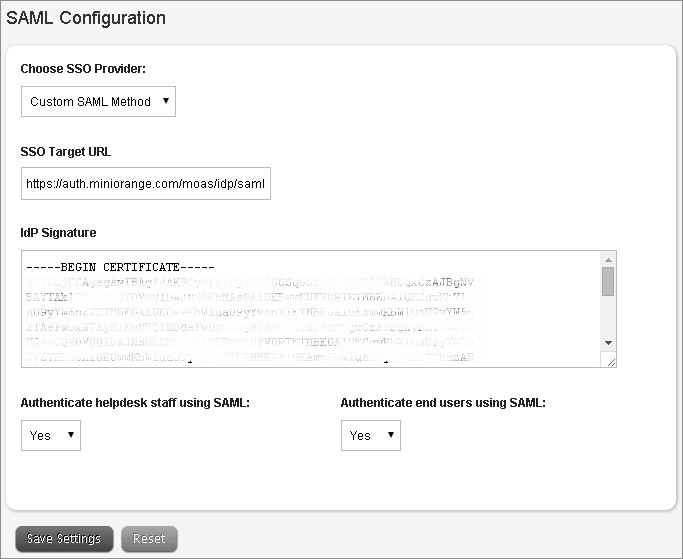Click the 'SAML Configuration' heading
Image resolution: width=683 pixels, height=559 pixels.
[x=86, y=18]
